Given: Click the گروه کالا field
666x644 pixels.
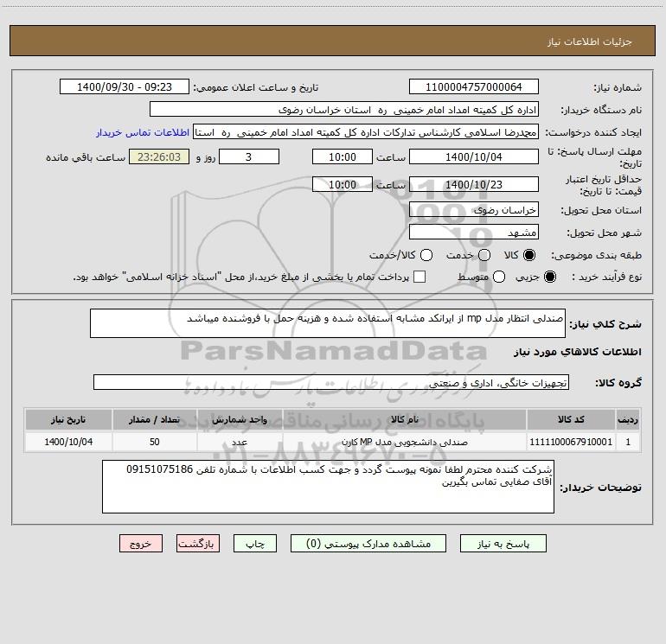Looking at the screenshot, I should [331, 382].
